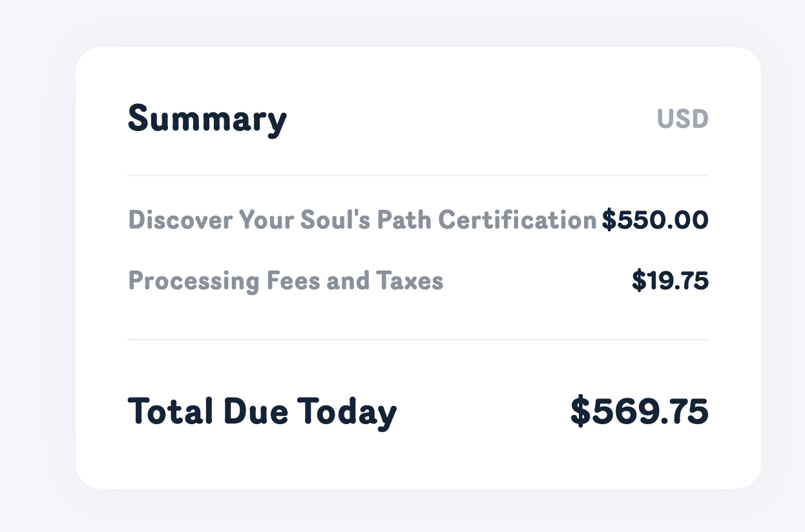Click the divider line above Total Due Today
The image size is (805, 532).
[418, 340]
